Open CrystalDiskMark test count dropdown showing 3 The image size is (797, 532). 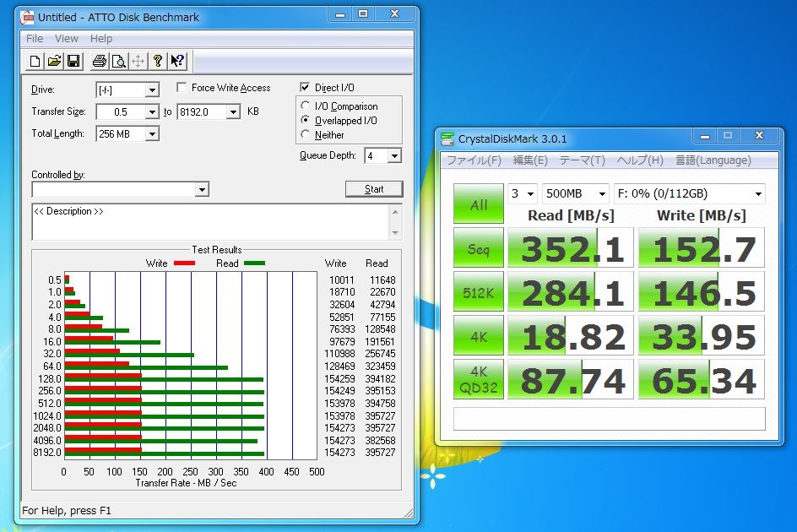click(x=523, y=193)
